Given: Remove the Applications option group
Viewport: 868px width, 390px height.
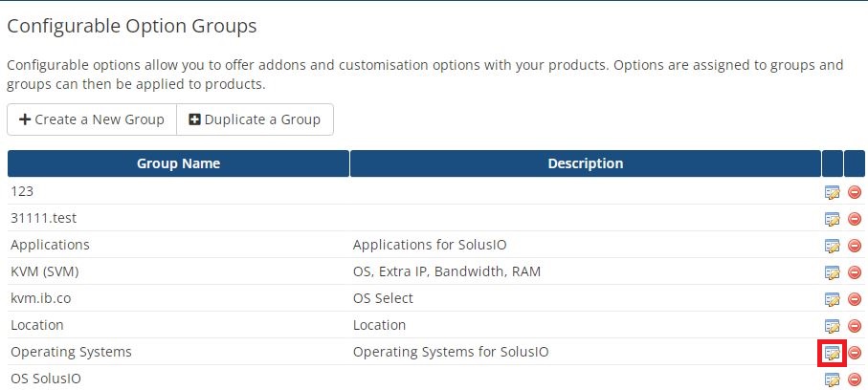Looking at the screenshot, I should 855,246.
